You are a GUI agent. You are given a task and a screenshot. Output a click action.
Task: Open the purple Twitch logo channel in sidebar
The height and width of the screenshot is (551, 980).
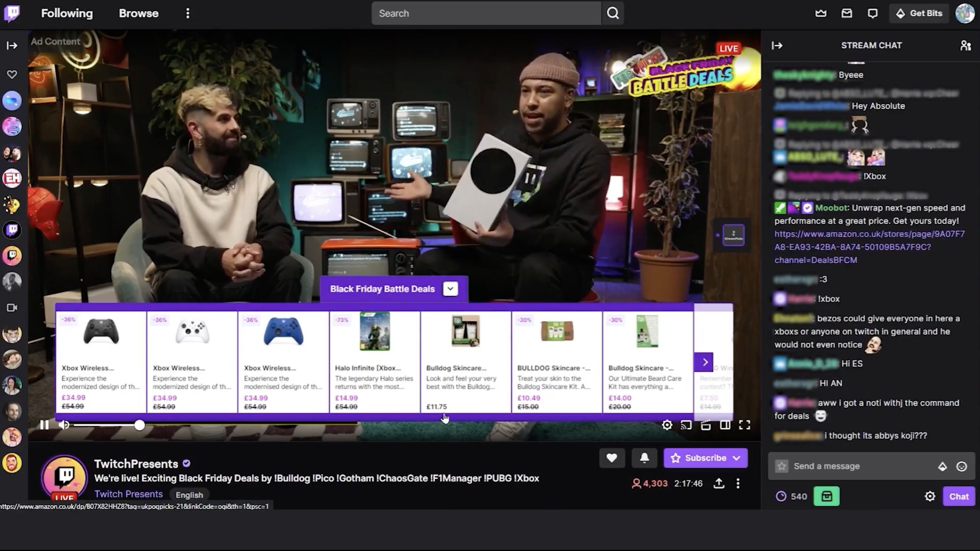(x=12, y=230)
